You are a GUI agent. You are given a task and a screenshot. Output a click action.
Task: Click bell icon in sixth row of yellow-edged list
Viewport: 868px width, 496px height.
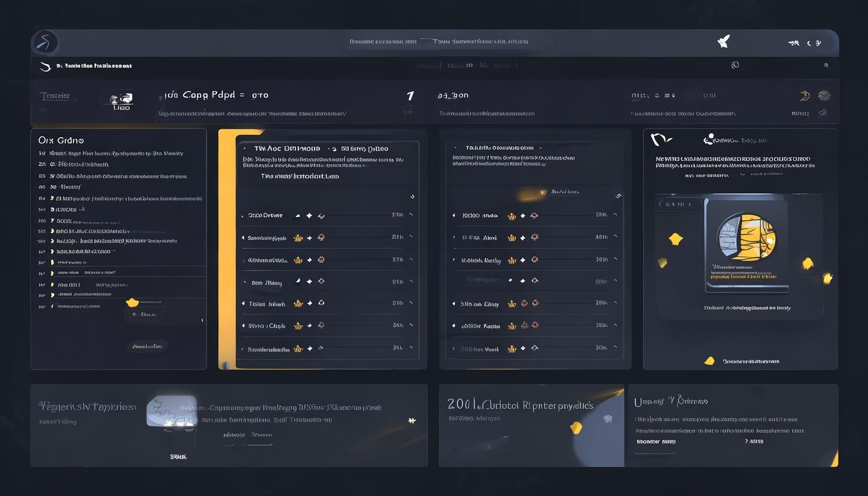click(320, 325)
